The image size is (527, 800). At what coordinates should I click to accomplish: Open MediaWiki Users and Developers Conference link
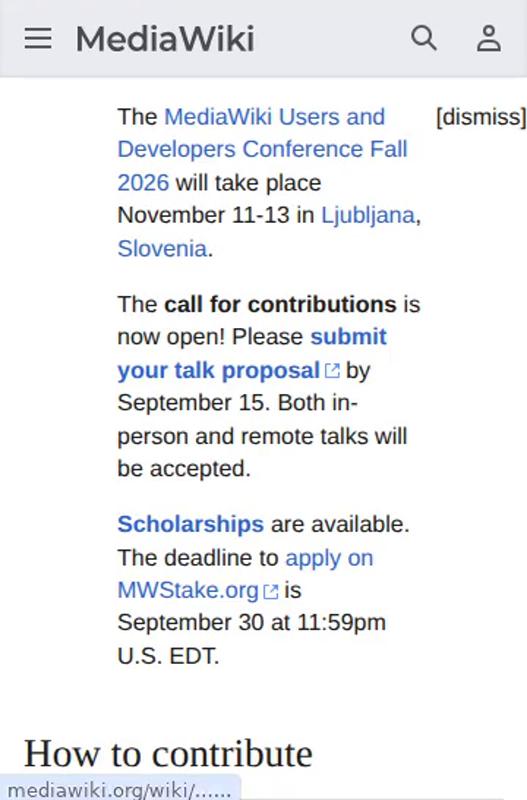[262, 149]
